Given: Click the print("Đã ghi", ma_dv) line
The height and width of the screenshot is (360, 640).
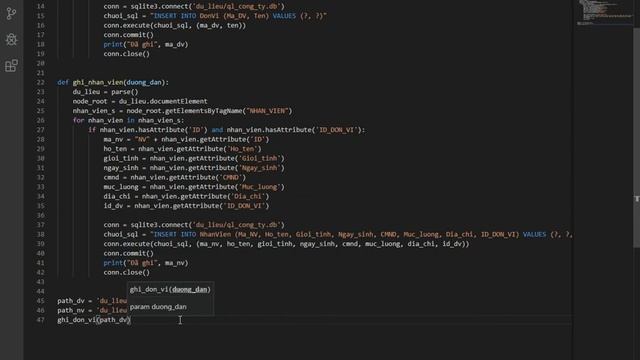Looking at the screenshot, I should pyautogui.click(x=146, y=44).
